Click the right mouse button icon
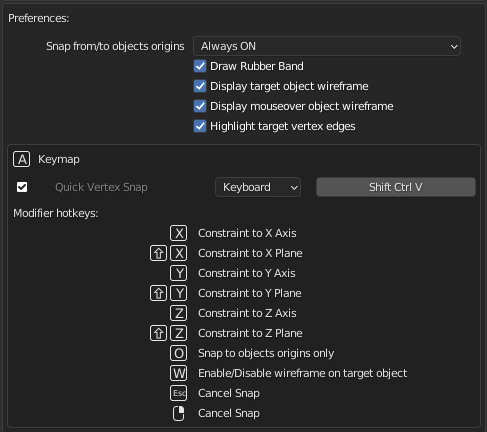The width and height of the screenshot is (487, 432). (x=179, y=413)
